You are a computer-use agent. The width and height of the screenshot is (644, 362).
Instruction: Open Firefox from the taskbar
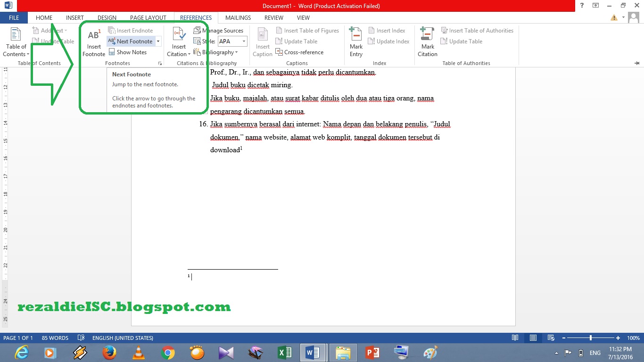(x=109, y=353)
